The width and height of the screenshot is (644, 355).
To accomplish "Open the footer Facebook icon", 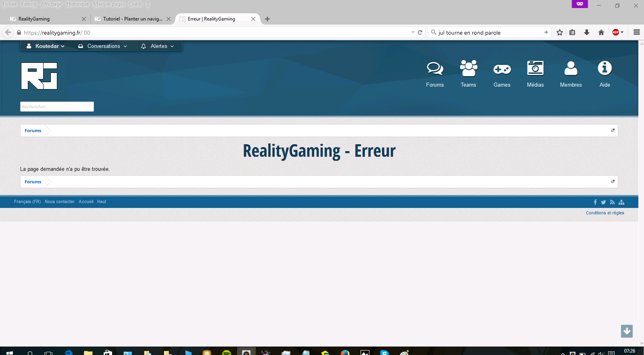I will pyautogui.click(x=595, y=202).
